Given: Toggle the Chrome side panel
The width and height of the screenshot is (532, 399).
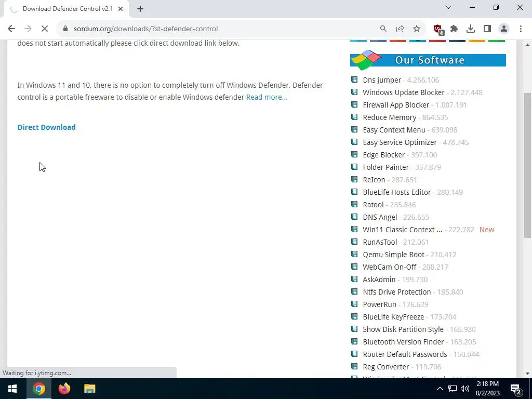Looking at the screenshot, I should click(x=487, y=29).
